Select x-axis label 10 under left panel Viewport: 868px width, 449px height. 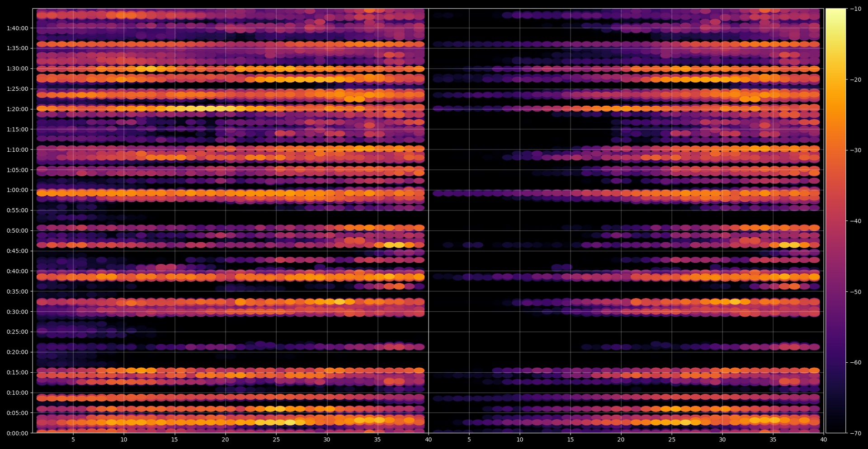(124, 440)
